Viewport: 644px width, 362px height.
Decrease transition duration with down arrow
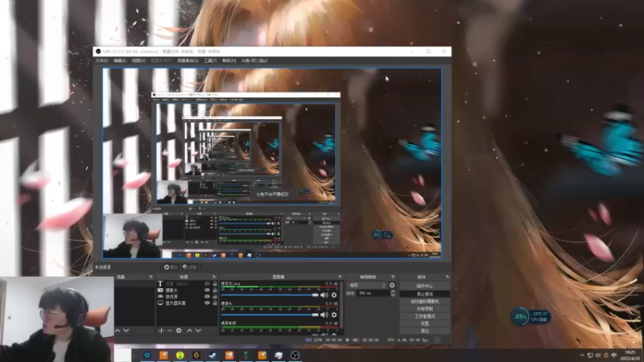tap(393, 295)
